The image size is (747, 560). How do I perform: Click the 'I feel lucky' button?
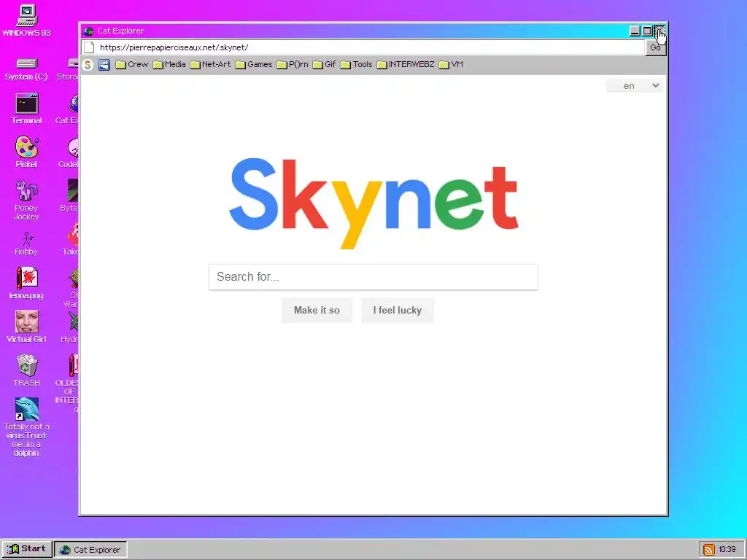click(398, 311)
